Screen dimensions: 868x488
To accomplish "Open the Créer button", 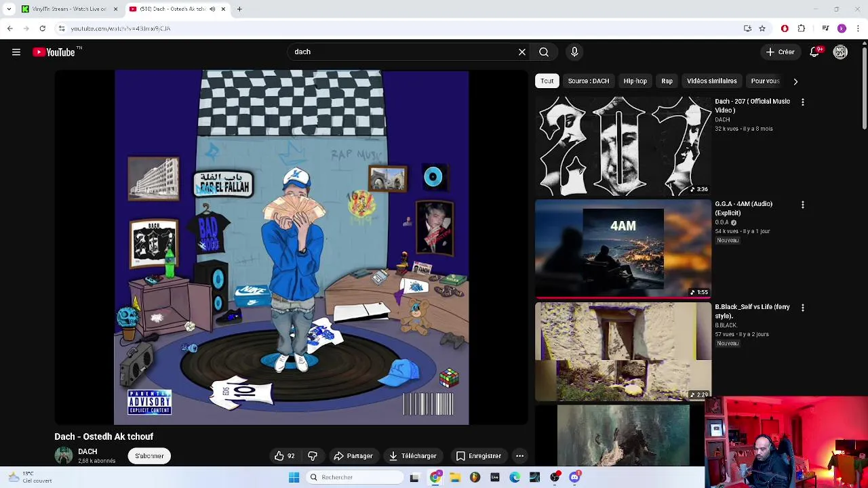I will point(780,52).
